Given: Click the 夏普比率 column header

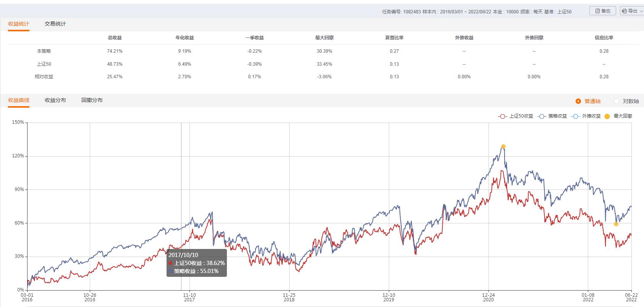Looking at the screenshot, I should [x=394, y=38].
